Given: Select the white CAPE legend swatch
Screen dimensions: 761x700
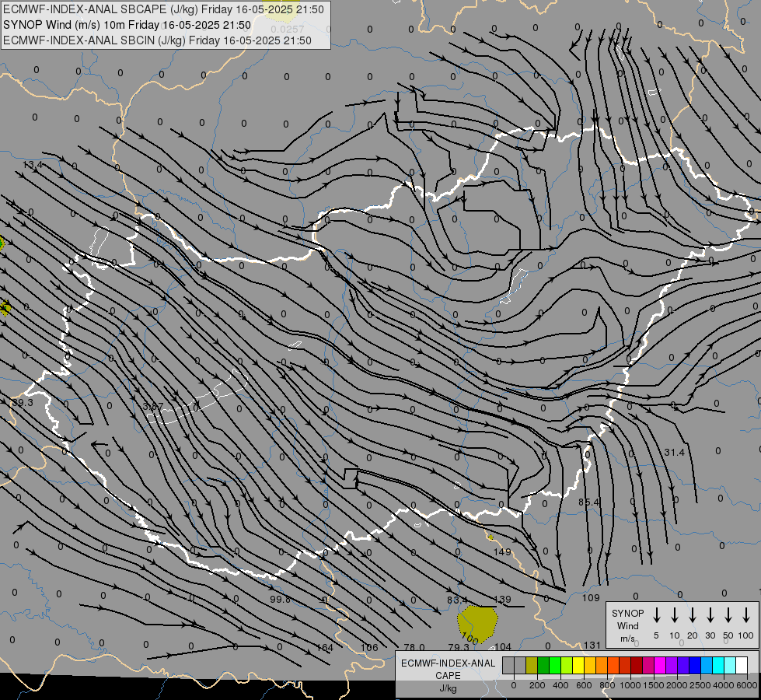Looking at the screenshot, I should 741,665.
